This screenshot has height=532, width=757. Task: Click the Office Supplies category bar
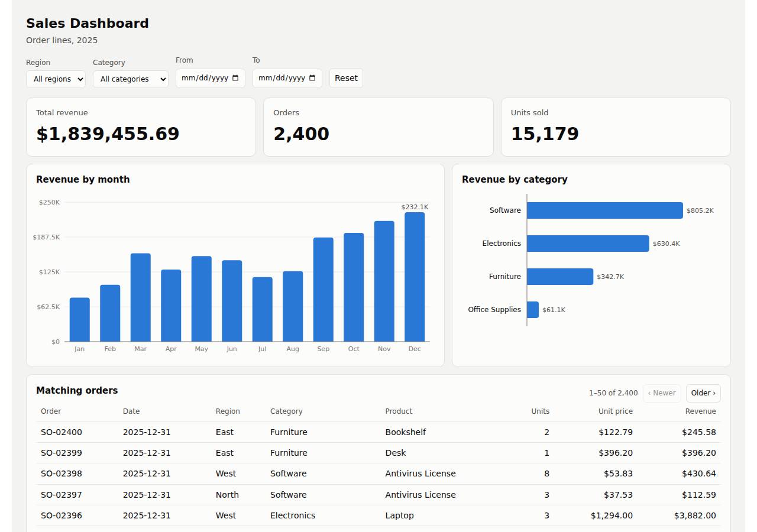point(533,310)
